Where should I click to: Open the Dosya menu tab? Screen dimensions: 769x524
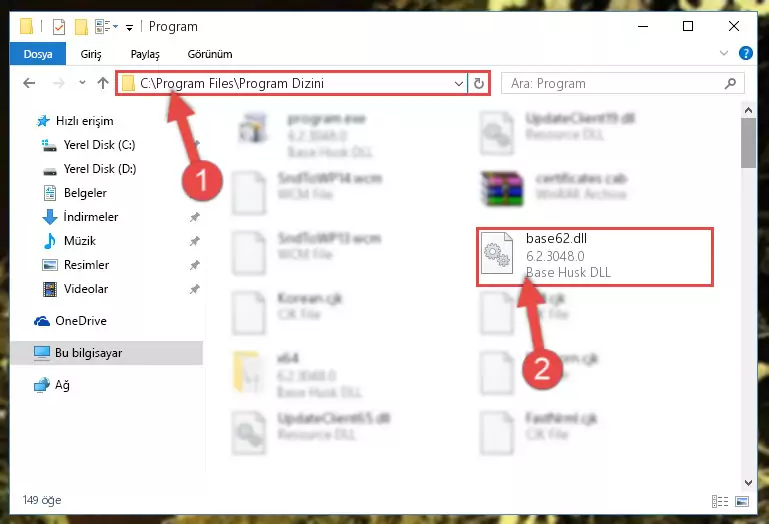pos(38,54)
